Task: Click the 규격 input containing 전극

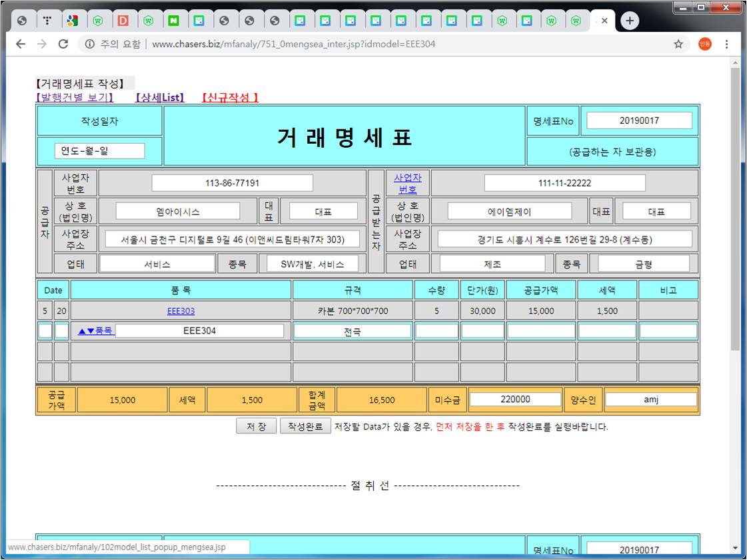Action: tap(352, 331)
